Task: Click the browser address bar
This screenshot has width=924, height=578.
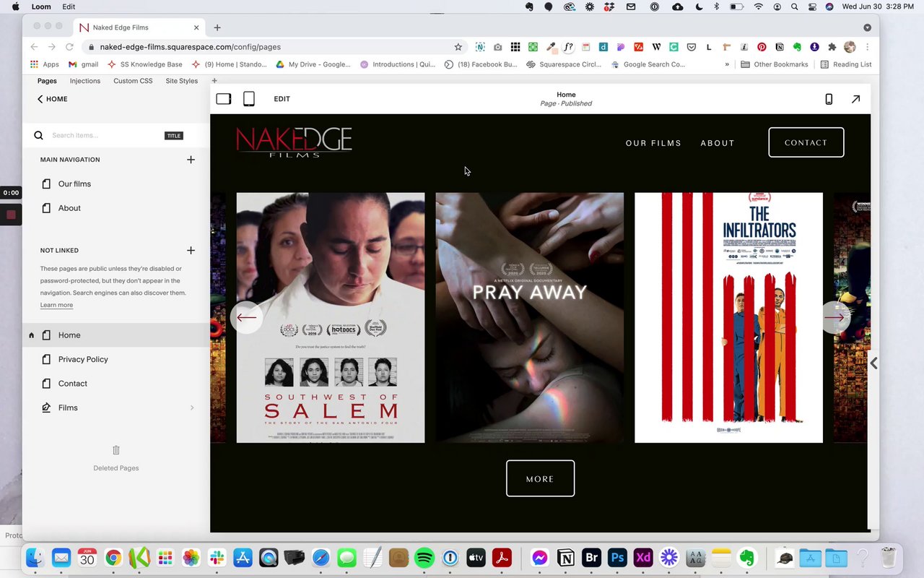Action: point(274,47)
